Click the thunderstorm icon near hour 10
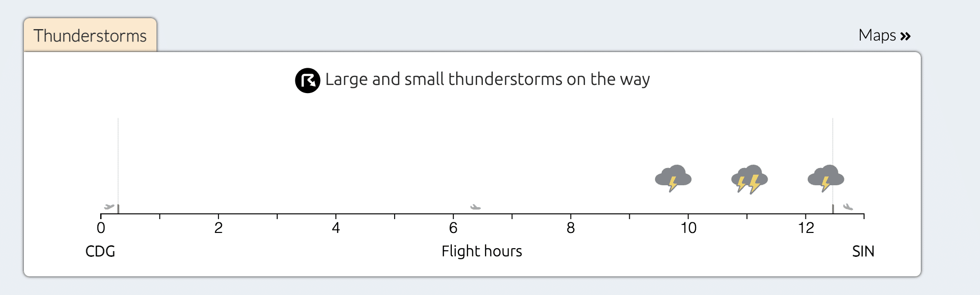The width and height of the screenshot is (980, 295). 673,178
